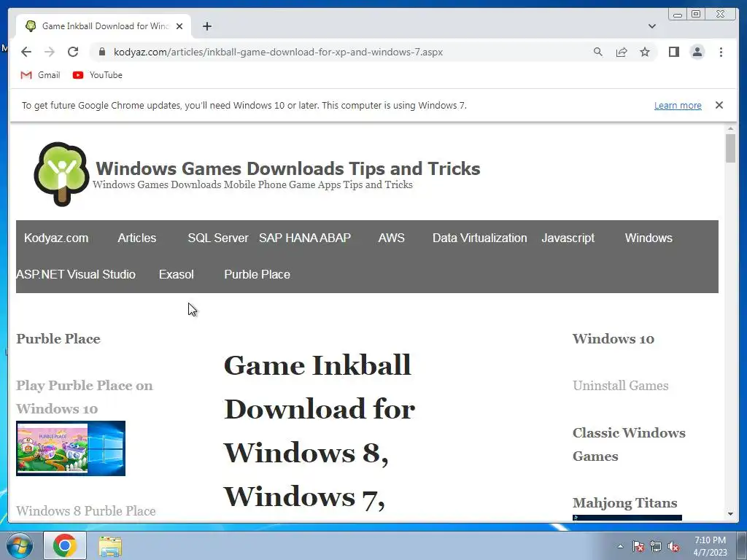Open YouTube bookmark

click(98, 75)
